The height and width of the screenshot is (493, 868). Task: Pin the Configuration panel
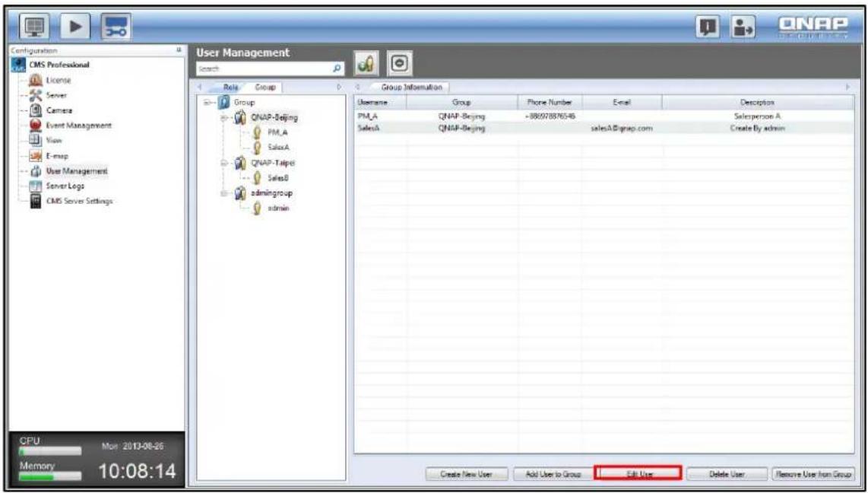click(x=179, y=50)
